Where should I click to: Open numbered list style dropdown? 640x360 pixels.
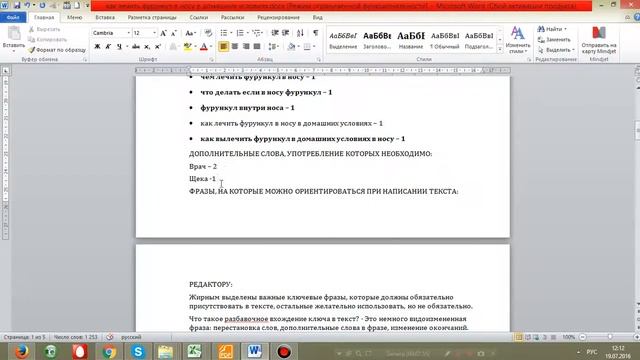point(247,33)
